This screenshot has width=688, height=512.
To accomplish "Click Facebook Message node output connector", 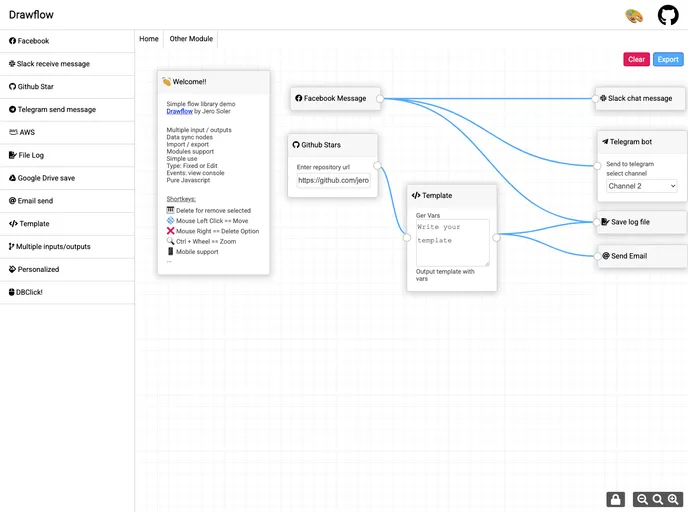I will click(380, 99).
